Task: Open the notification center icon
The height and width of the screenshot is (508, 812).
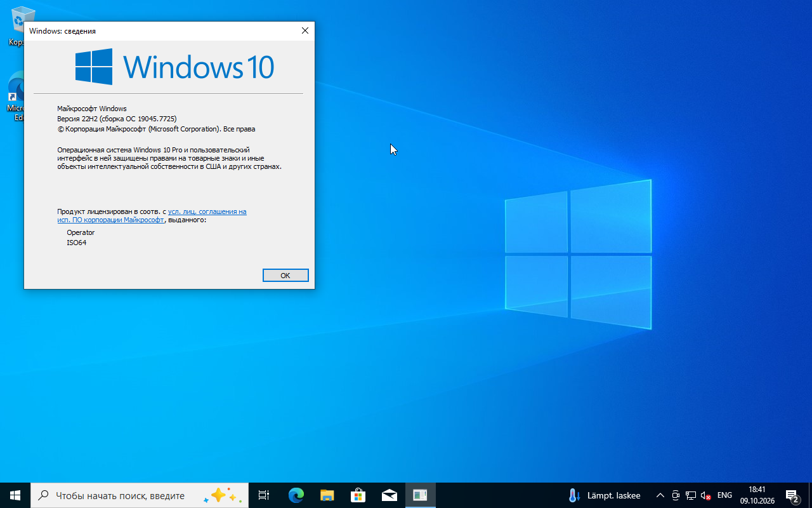Action: pyautogui.click(x=792, y=495)
